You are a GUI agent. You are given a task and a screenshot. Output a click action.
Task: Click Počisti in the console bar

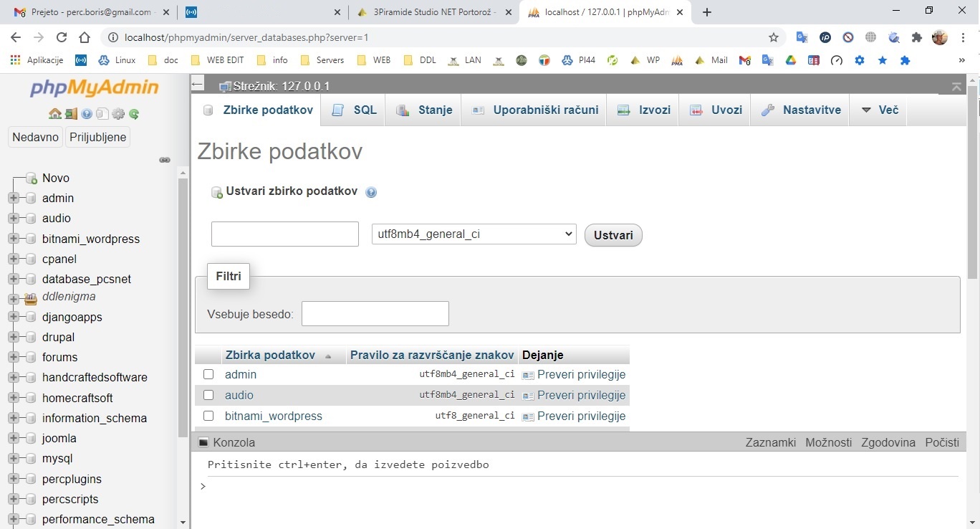942,442
